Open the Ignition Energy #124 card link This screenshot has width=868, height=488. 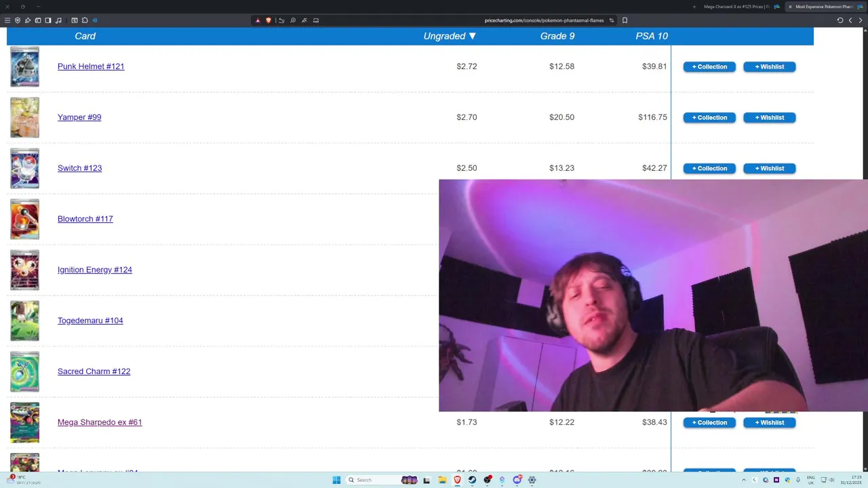point(95,270)
